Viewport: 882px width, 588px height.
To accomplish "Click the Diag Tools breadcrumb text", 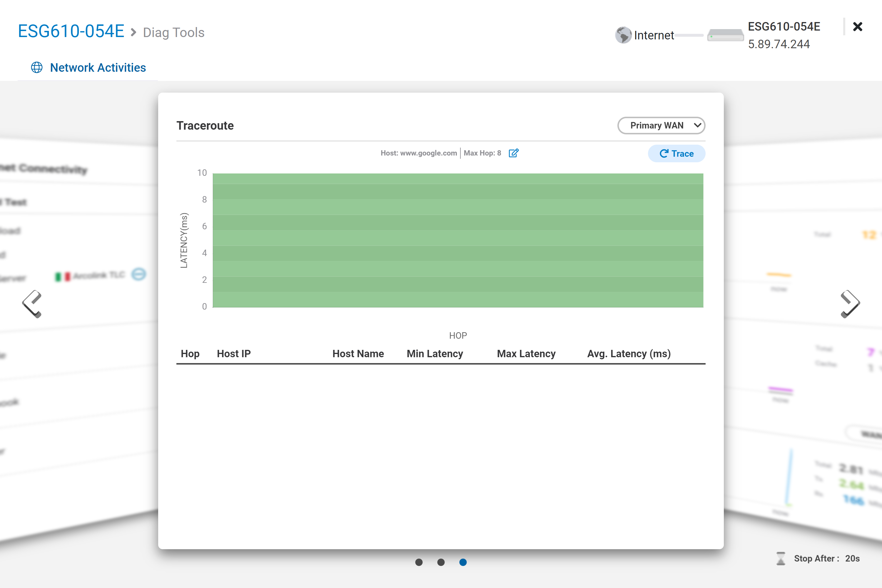I will 174,33.
